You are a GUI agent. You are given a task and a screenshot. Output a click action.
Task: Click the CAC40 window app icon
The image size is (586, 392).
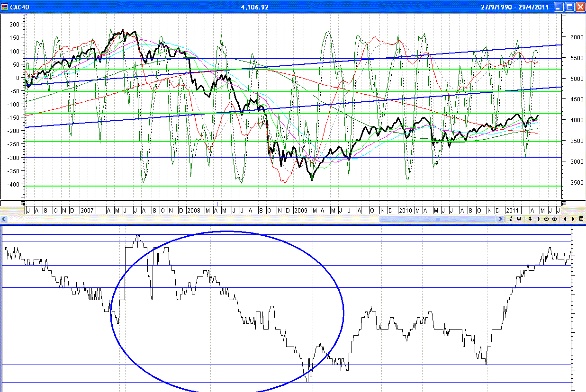(5, 7)
